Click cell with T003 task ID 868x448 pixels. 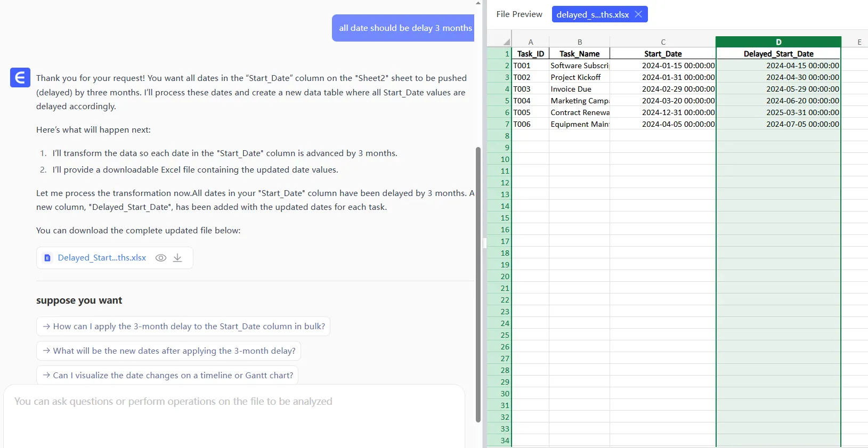pos(530,89)
